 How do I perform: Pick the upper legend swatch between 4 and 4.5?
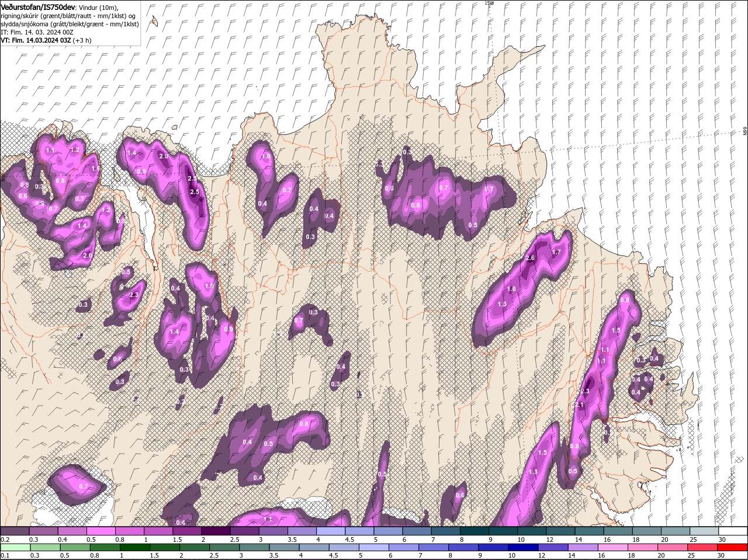[x=330, y=531]
